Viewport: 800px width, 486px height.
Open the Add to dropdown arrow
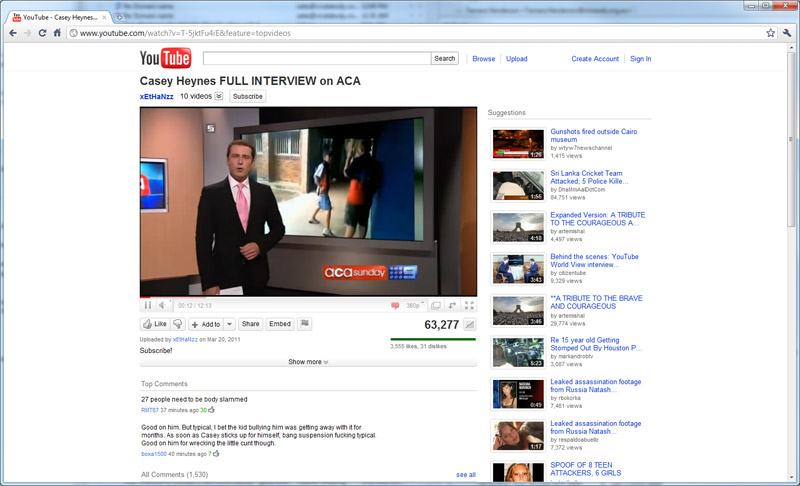(229, 324)
